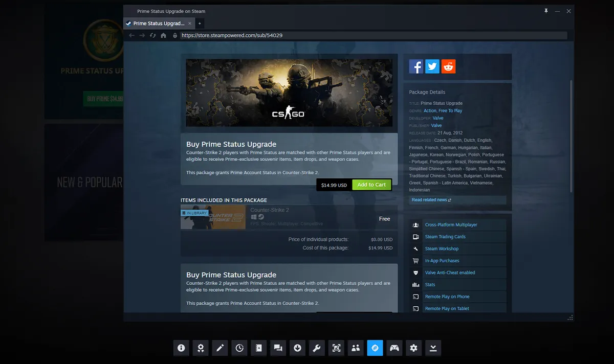Open the Valve developer link
The height and width of the screenshot is (364, 614).
[x=438, y=118]
